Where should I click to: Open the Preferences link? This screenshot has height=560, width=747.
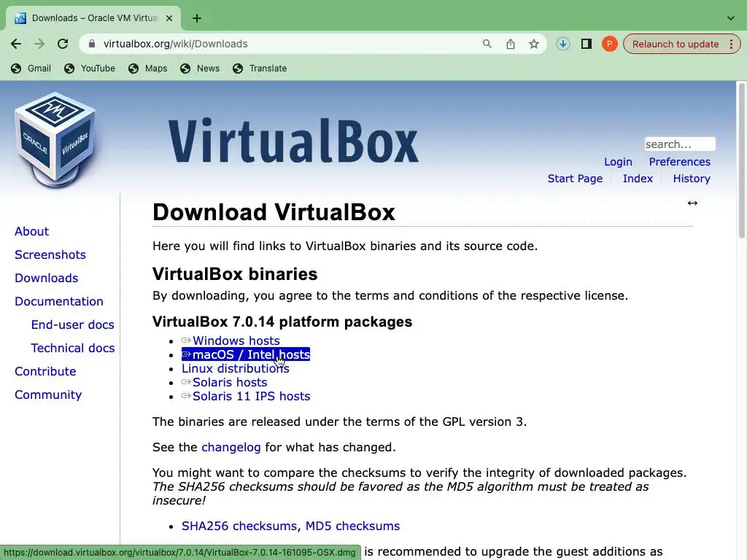click(x=679, y=162)
